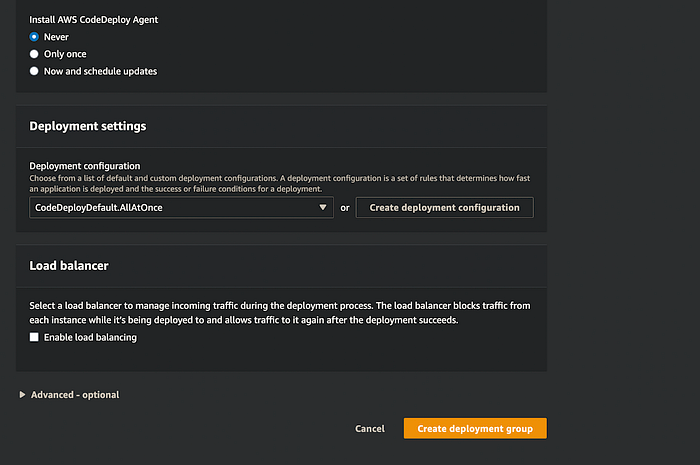Click the "Enable load balancing" label text
Screen dimensions: 700x465
90,338
